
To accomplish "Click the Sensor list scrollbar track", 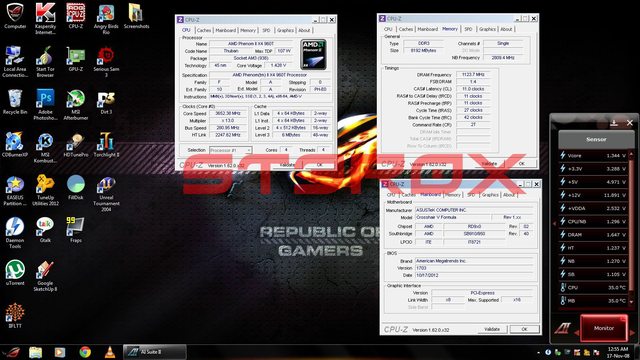I will [632, 228].
